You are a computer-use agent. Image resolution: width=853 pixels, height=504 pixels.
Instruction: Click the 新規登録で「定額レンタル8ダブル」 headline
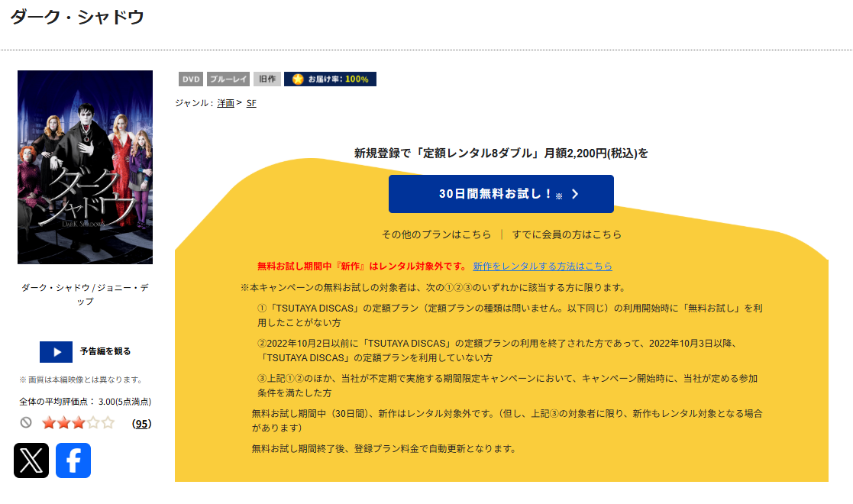tap(501, 153)
